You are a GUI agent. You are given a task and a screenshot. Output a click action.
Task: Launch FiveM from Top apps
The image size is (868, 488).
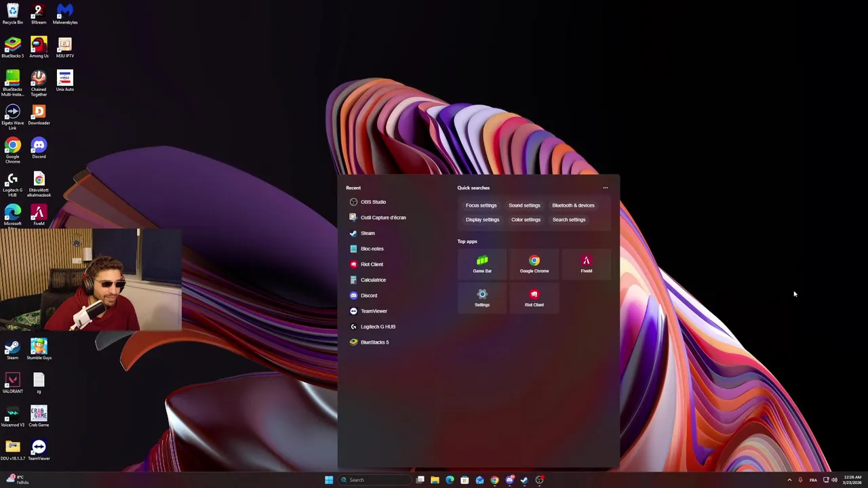[587, 264]
